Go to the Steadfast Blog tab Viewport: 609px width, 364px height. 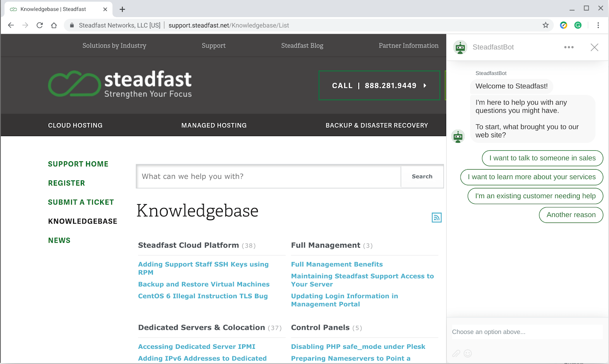(x=302, y=46)
